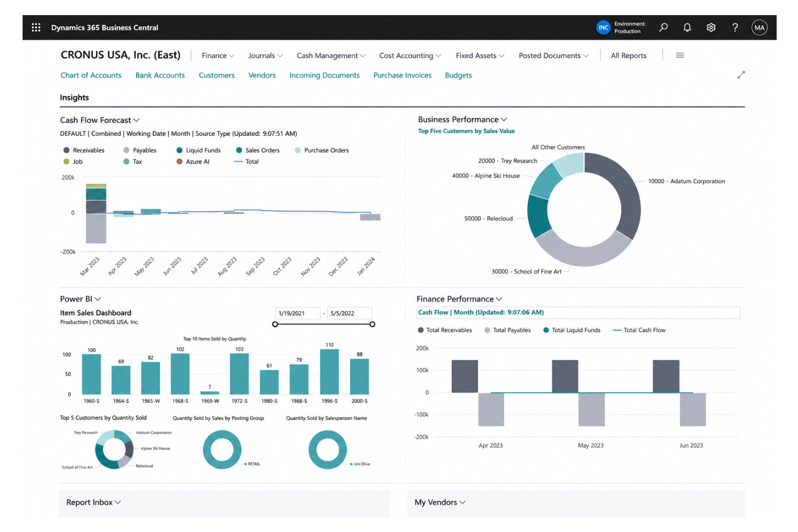Expand the Posted Documents menu
This screenshot has height=532, width=798.
point(554,56)
